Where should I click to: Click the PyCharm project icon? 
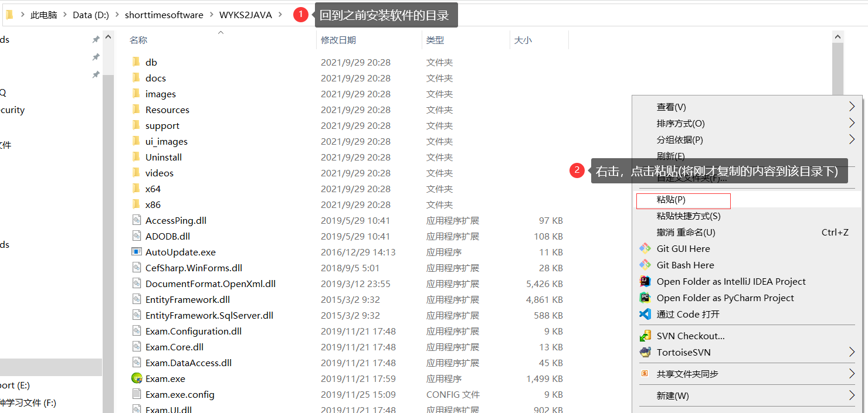point(645,298)
